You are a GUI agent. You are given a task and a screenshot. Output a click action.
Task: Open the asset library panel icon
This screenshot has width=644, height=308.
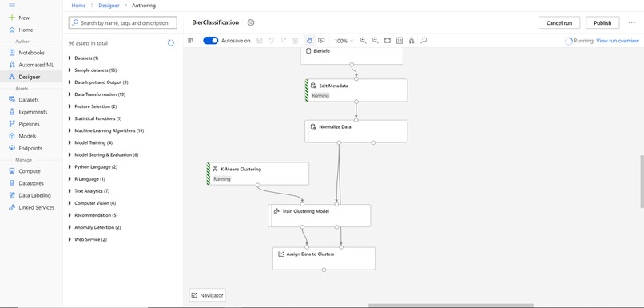pos(191,41)
